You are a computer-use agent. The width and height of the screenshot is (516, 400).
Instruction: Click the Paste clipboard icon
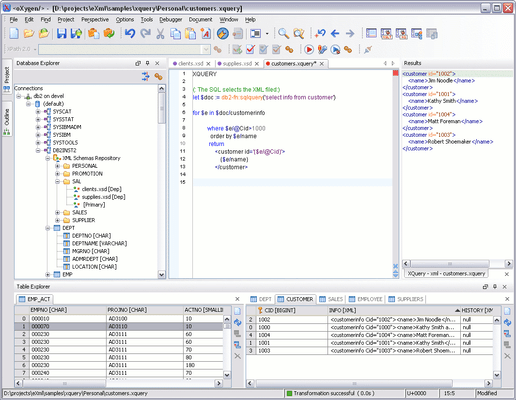pos(190,34)
